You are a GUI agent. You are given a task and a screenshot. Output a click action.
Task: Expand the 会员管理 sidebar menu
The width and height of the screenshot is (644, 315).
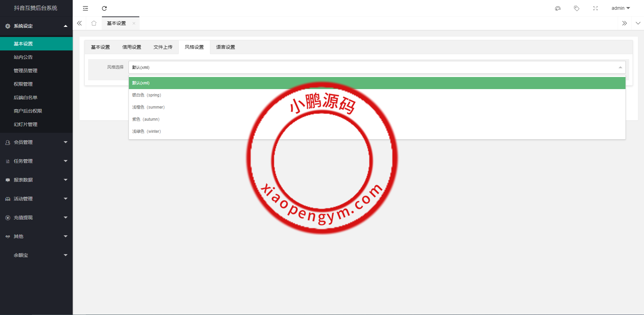point(36,142)
